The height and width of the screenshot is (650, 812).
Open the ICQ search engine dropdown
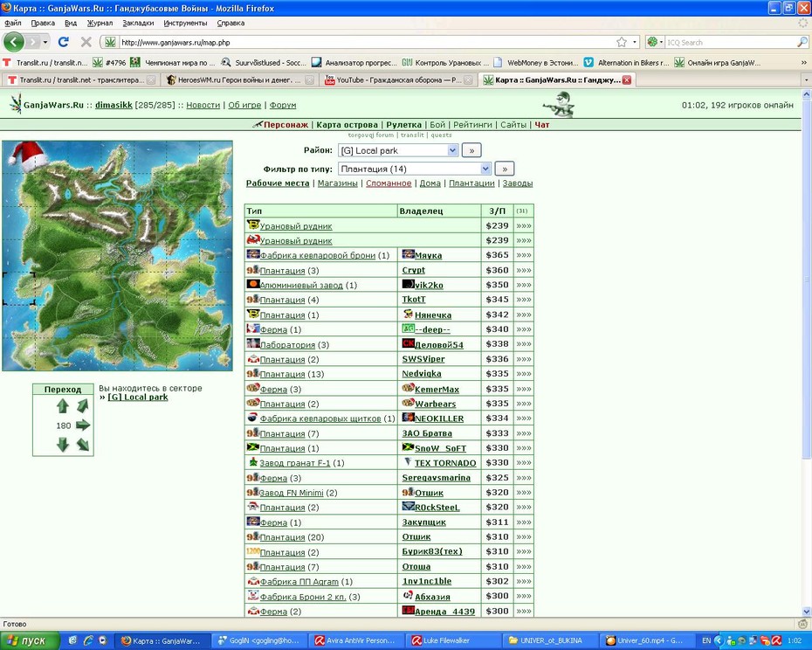coord(655,42)
